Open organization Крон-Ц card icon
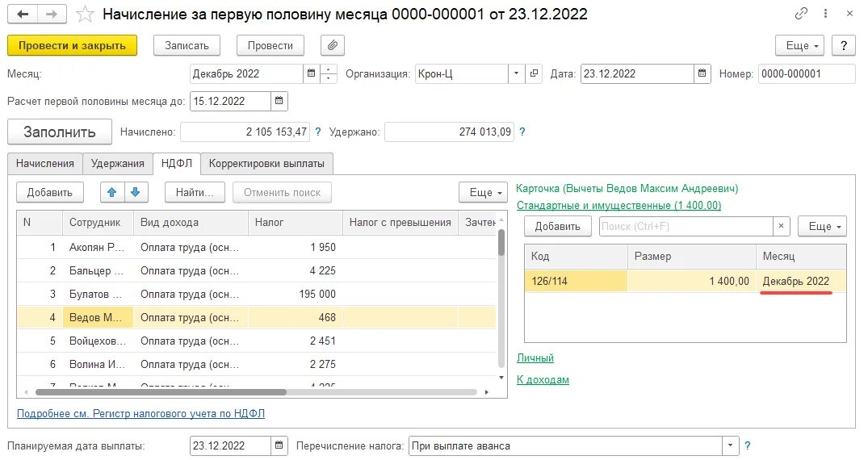868x460 pixels. (534, 73)
